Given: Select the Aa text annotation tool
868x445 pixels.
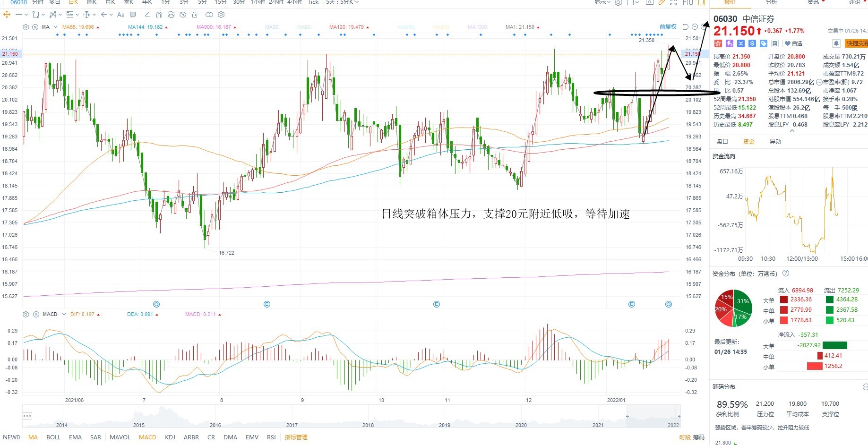Looking at the screenshot, I should coord(121,15).
